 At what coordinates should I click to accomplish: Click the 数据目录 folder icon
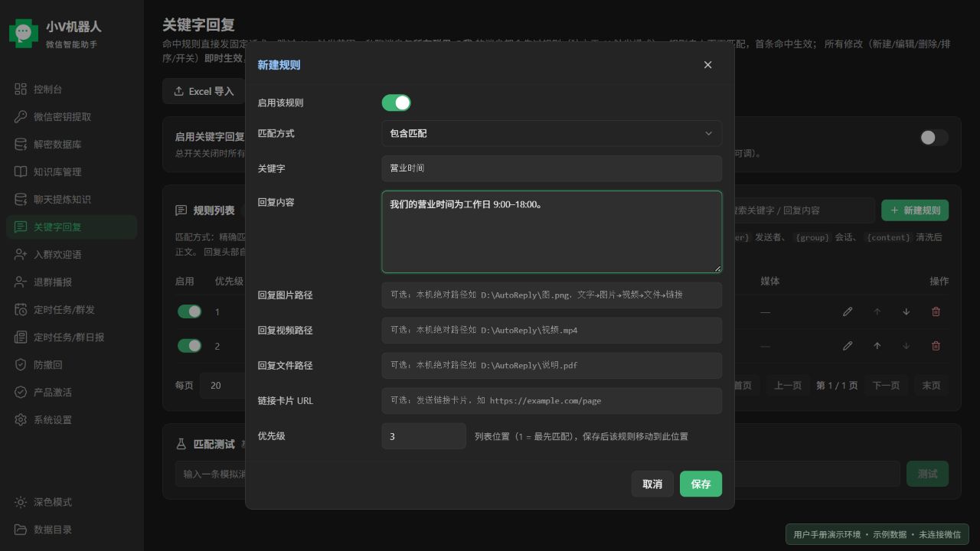[x=21, y=530]
